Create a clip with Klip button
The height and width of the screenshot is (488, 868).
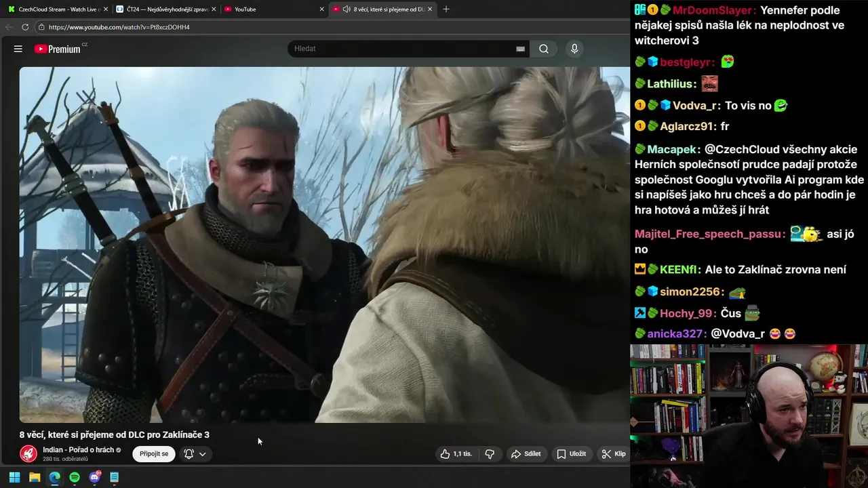click(x=614, y=453)
